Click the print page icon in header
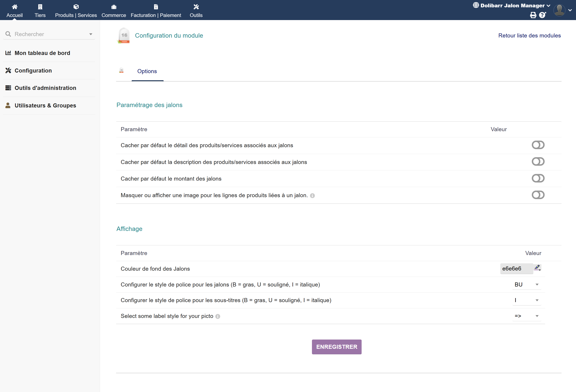The image size is (576, 392). [533, 15]
